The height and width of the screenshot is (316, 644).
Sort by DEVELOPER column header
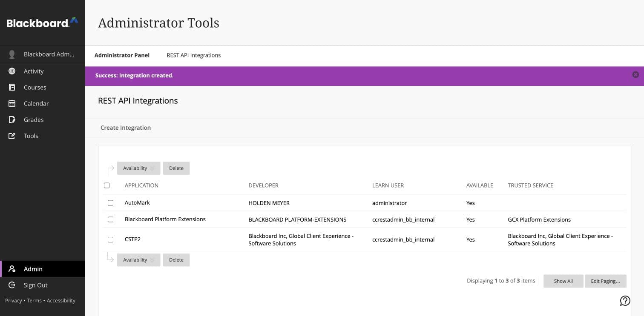(263, 185)
